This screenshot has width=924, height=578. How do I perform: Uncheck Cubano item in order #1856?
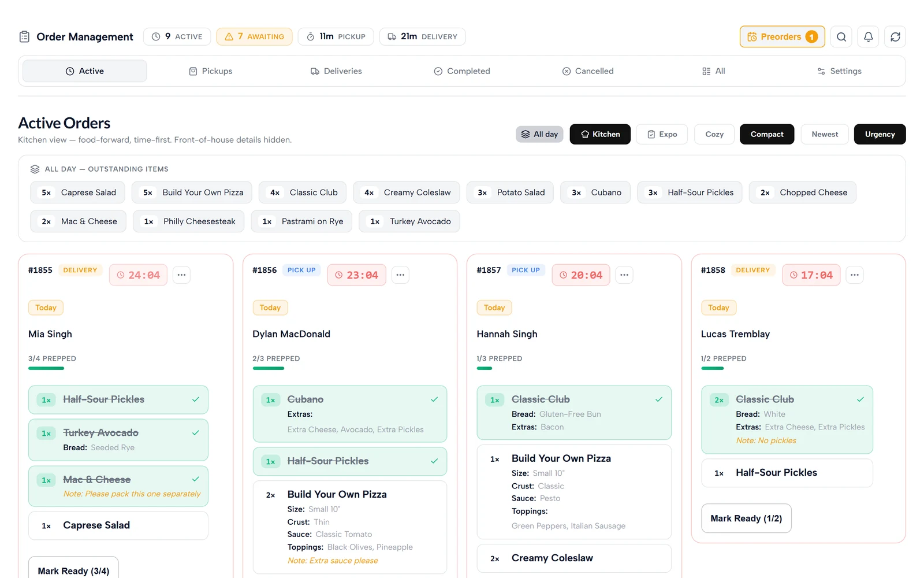(x=350, y=414)
